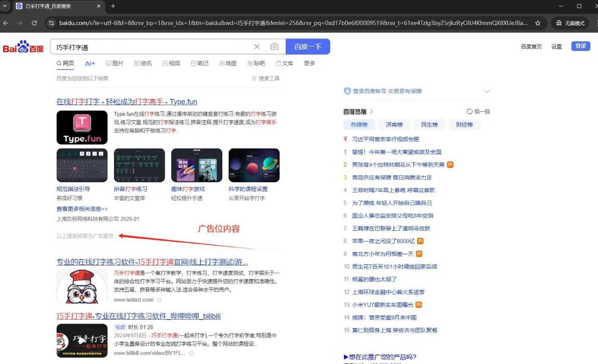Go to 百度首页
598x364 pixels.
pos(531,46)
